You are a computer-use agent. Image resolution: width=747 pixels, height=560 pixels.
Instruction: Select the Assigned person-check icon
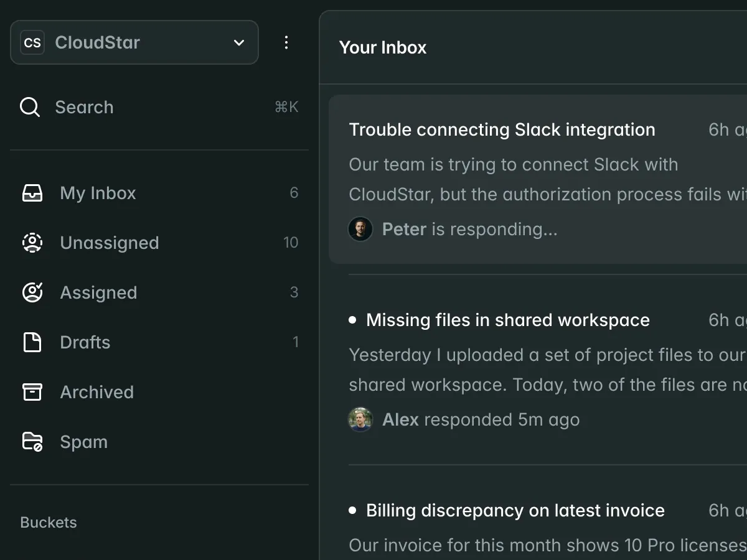(x=32, y=292)
